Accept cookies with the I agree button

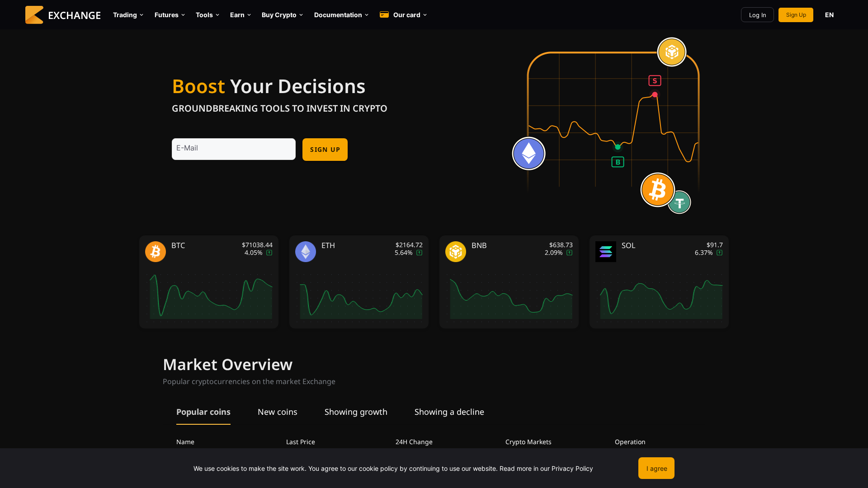(656, 468)
